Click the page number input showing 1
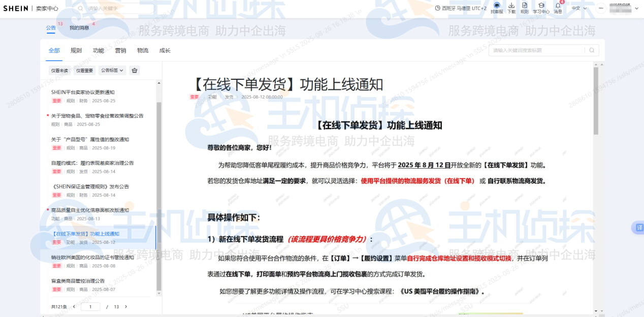Image resolution: width=644 pixels, height=317 pixels. coord(90,307)
